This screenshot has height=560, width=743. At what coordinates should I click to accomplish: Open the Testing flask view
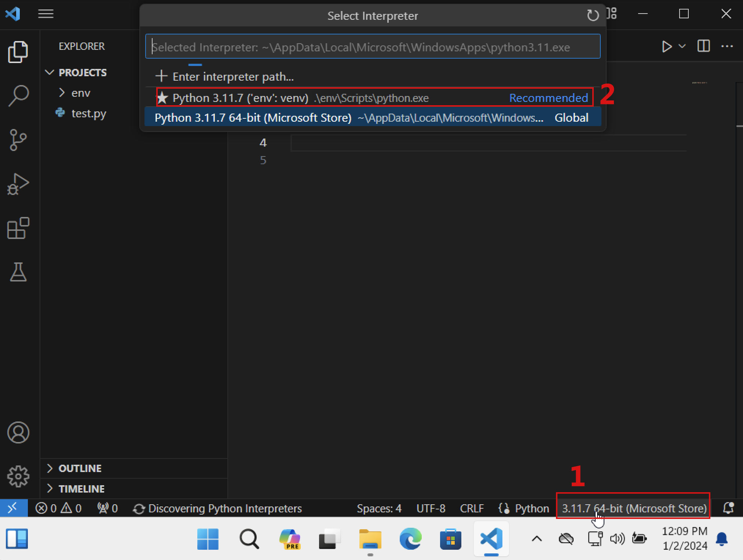click(x=18, y=272)
